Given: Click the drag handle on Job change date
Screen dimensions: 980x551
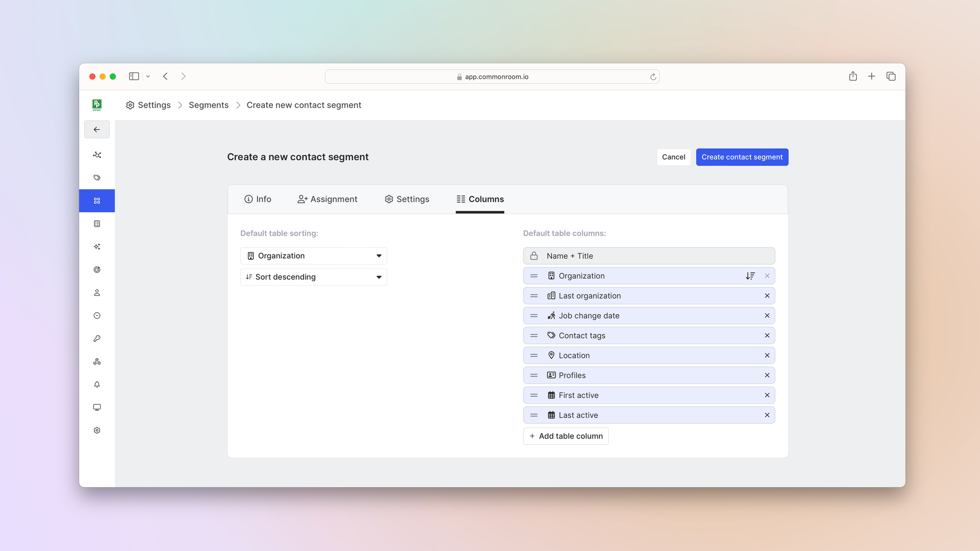Looking at the screenshot, I should tap(534, 316).
